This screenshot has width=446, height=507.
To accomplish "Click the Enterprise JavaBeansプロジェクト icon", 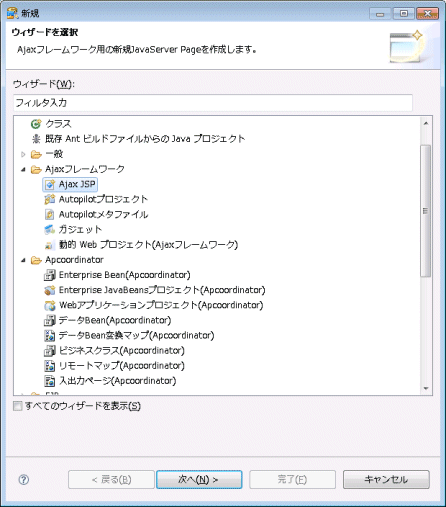I will tap(50, 290).
